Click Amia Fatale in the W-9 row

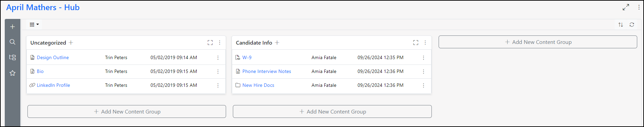324,57
